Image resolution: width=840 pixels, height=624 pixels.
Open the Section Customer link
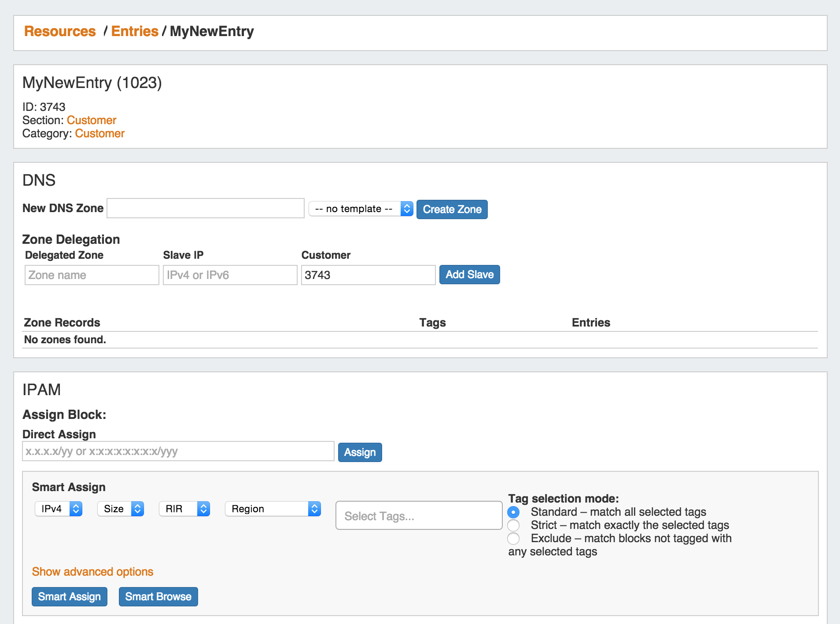pyautogui.click(x=91, y=120)
